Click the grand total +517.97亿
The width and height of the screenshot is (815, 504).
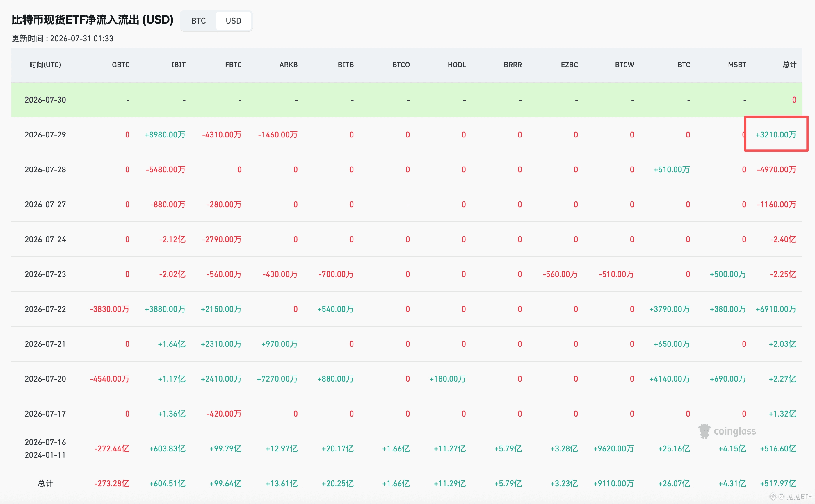click(x=778, y=483)
